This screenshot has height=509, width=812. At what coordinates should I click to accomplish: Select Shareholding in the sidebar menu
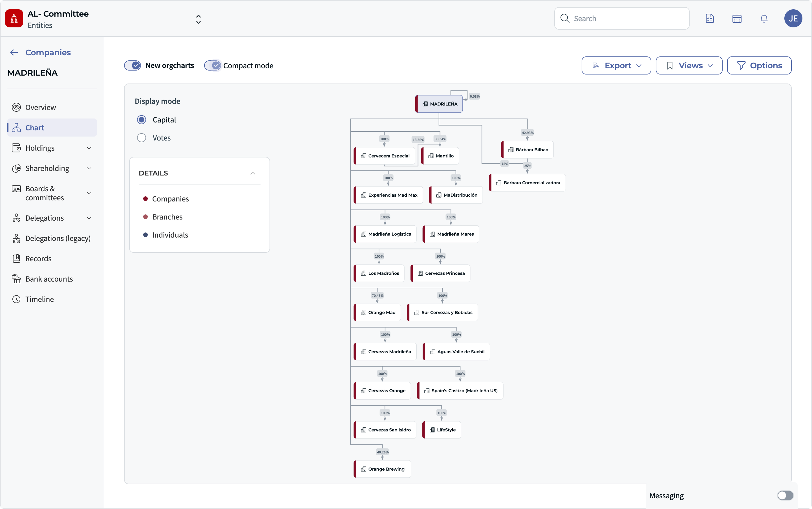(x=47, y=168)
